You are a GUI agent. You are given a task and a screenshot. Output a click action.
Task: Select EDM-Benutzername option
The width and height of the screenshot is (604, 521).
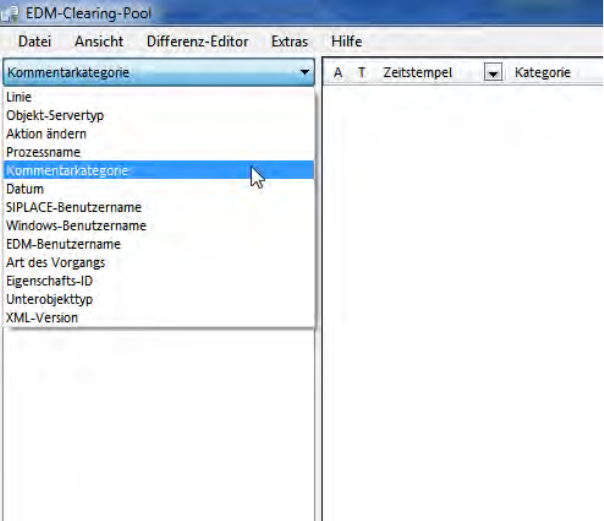159,244
